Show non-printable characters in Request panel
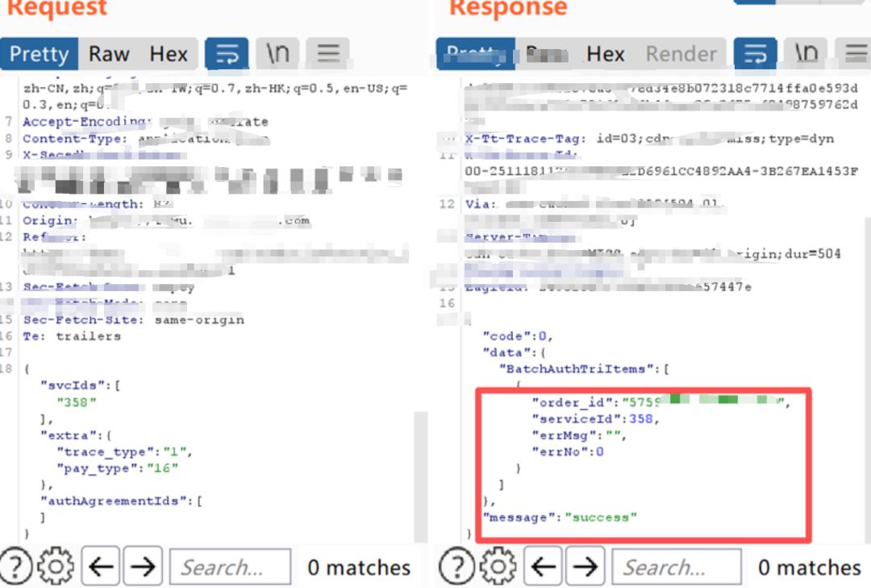The image size is (871, 588). click(x=277, y=54)
